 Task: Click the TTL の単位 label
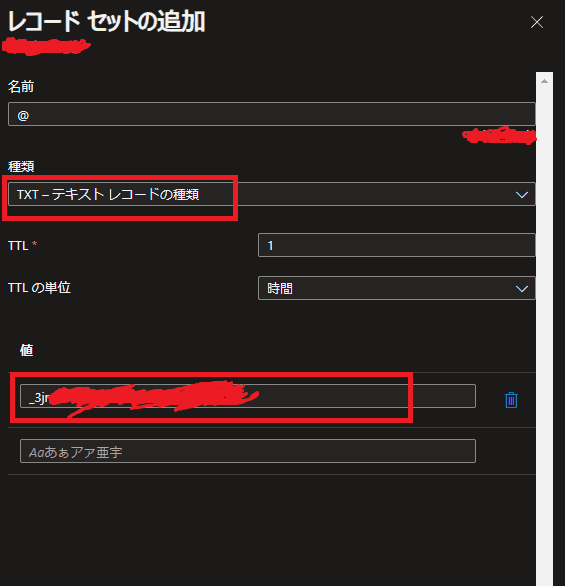point(39,288)
